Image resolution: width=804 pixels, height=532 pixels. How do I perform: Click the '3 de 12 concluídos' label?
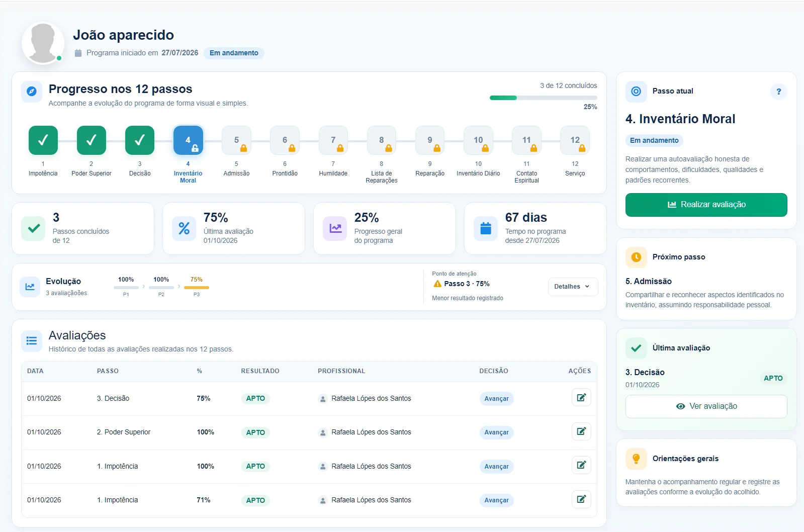[569, 85]
